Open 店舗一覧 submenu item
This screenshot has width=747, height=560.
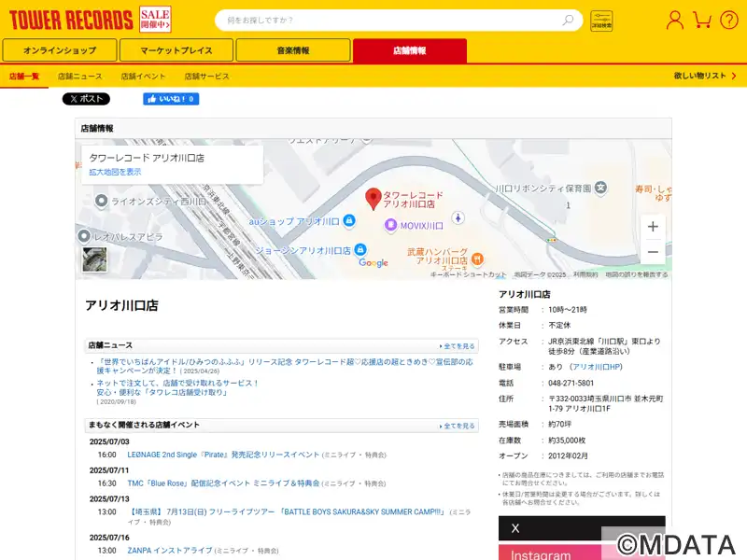coord(24,77)
